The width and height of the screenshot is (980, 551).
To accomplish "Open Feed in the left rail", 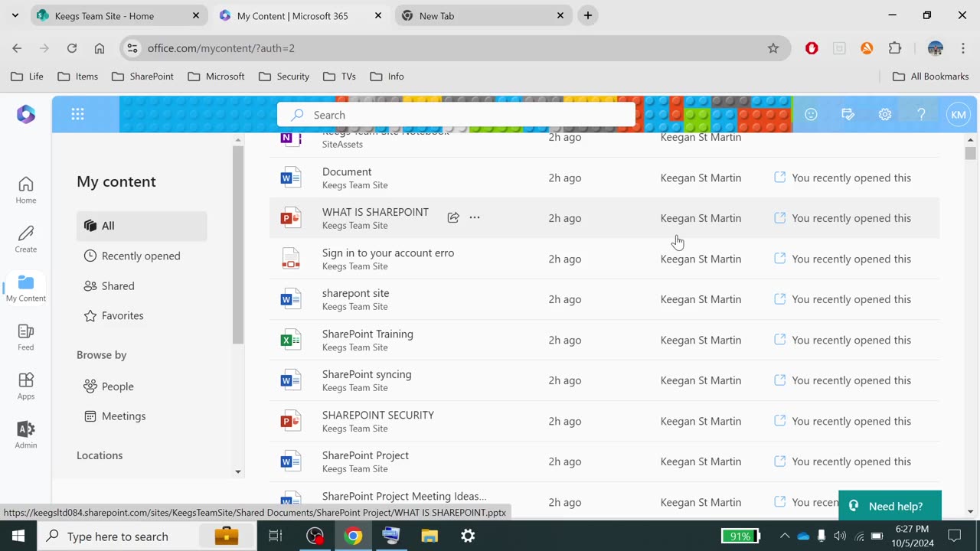I will [26, 337].
